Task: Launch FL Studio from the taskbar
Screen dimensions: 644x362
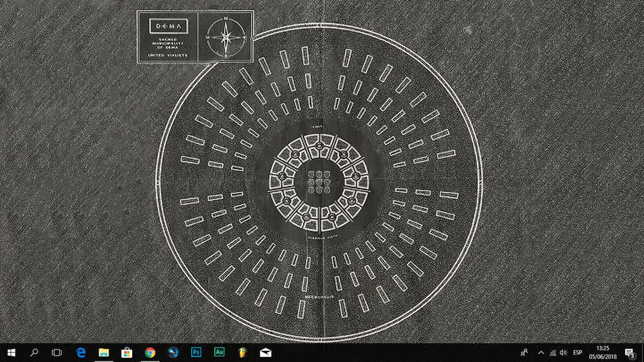Action: (x=242, y=353)
